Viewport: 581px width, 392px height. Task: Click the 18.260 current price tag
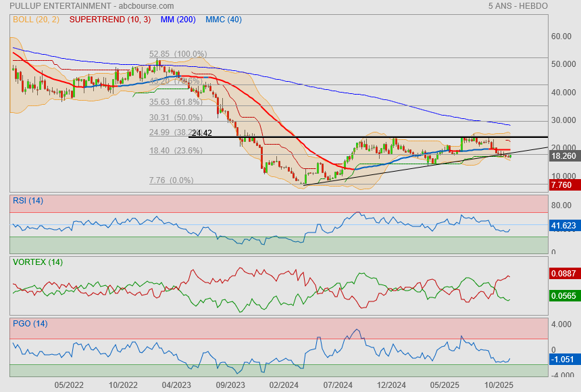[x=563, y=156]
